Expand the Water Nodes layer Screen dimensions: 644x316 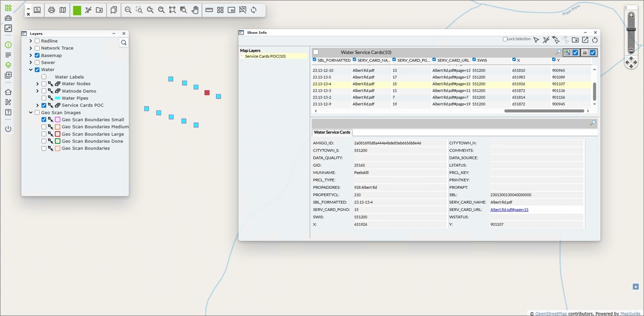click(38, 84)
